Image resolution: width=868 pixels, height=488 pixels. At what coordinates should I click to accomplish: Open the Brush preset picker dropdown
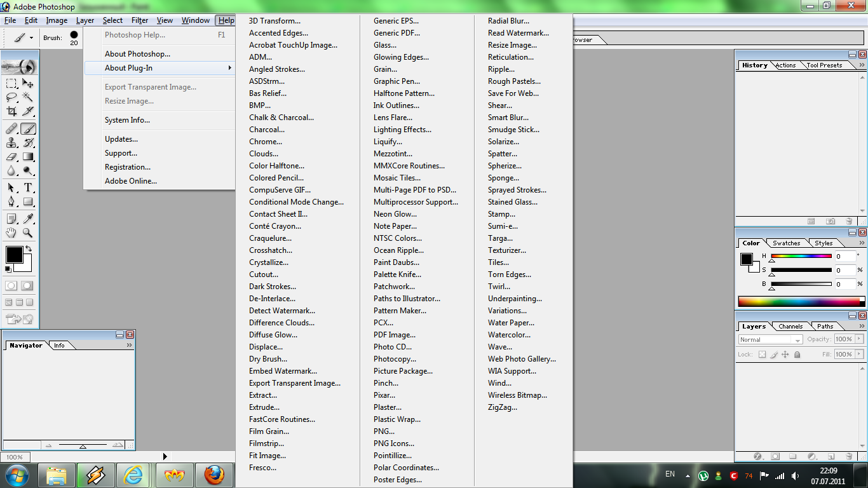[74, 38]
